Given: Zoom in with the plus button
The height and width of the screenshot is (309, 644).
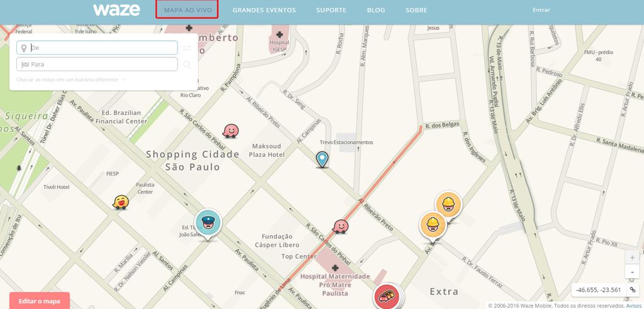Looking at the screenshot, I should tap(631, 257).
